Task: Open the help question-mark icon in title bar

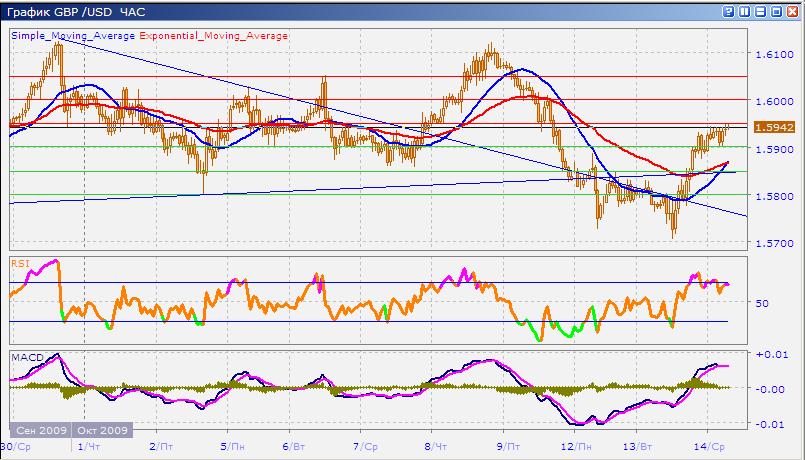Action: point(728,12)
